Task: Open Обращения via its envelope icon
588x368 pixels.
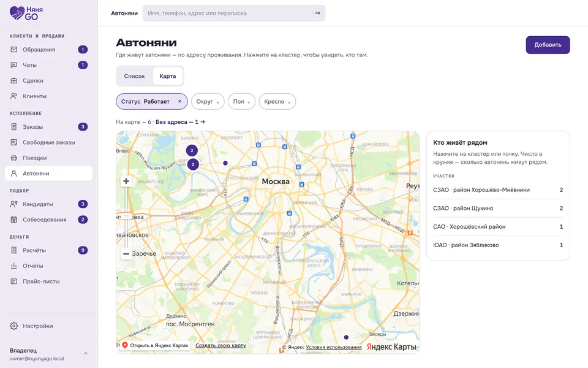Action: (x=14, y=50)
